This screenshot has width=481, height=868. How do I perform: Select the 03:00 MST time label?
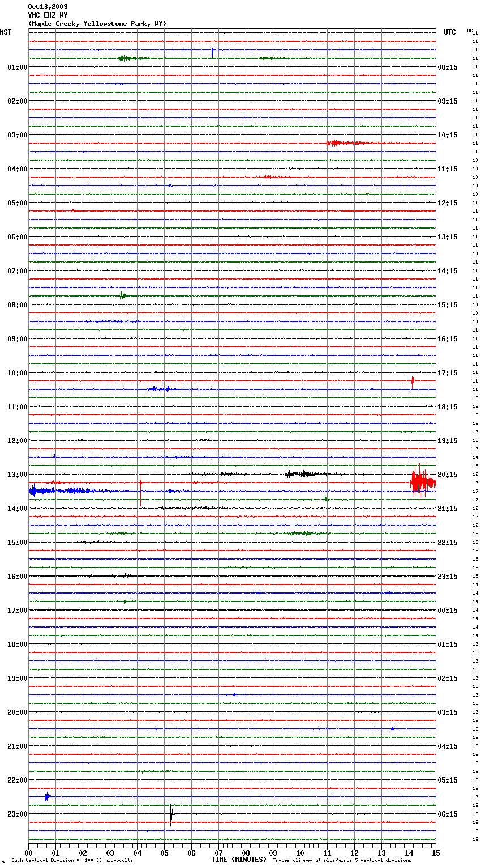coord(18,135)
